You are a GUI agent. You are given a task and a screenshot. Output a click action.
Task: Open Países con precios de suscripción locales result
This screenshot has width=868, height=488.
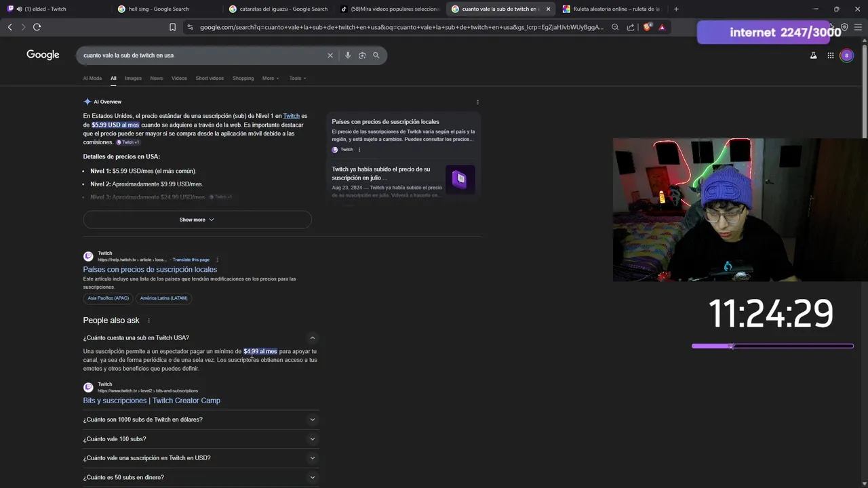150,270
